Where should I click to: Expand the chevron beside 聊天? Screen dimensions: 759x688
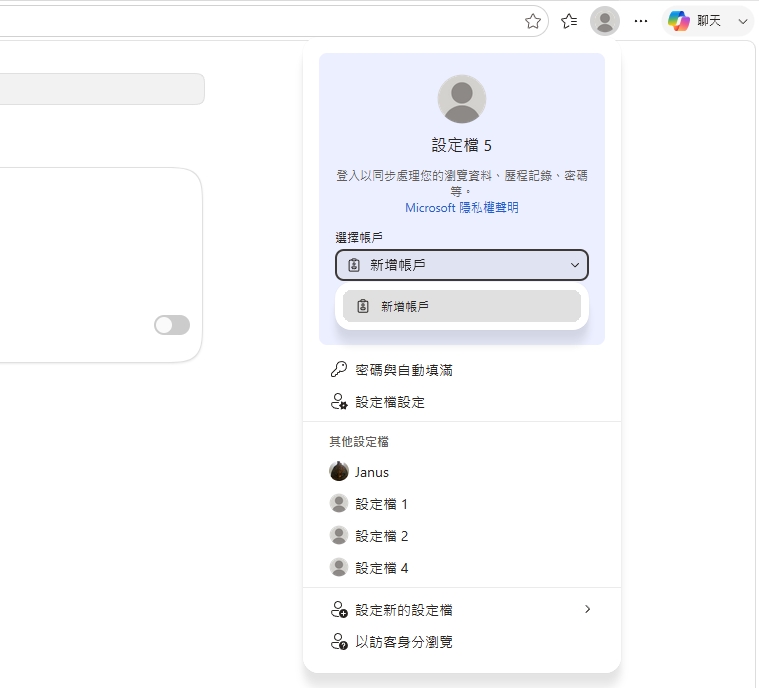743,21
